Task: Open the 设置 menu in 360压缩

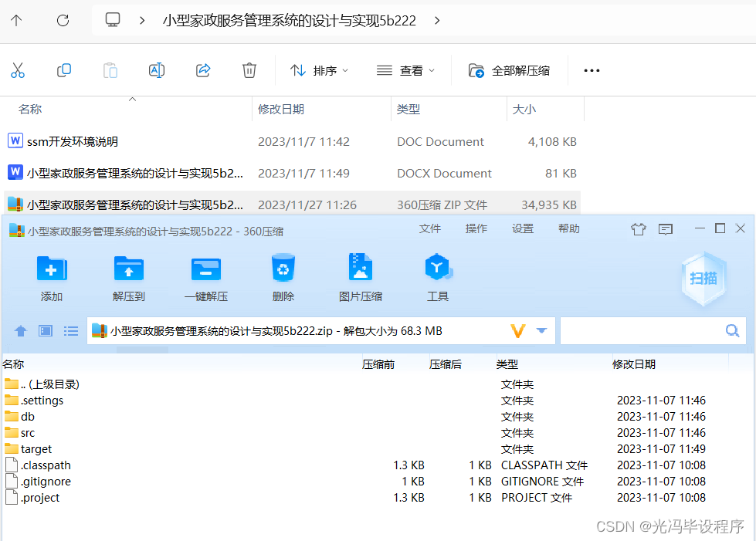Action: coord(522,228)
